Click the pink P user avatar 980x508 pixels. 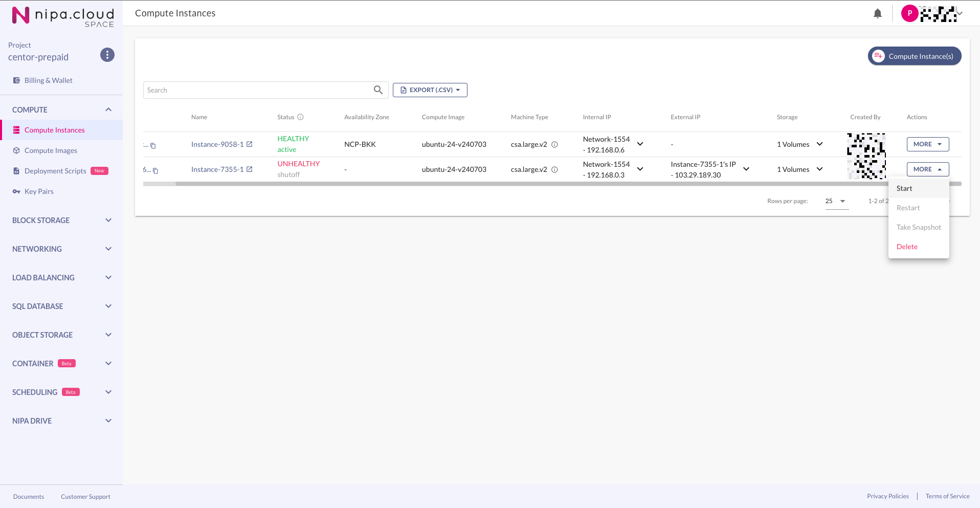909,13
